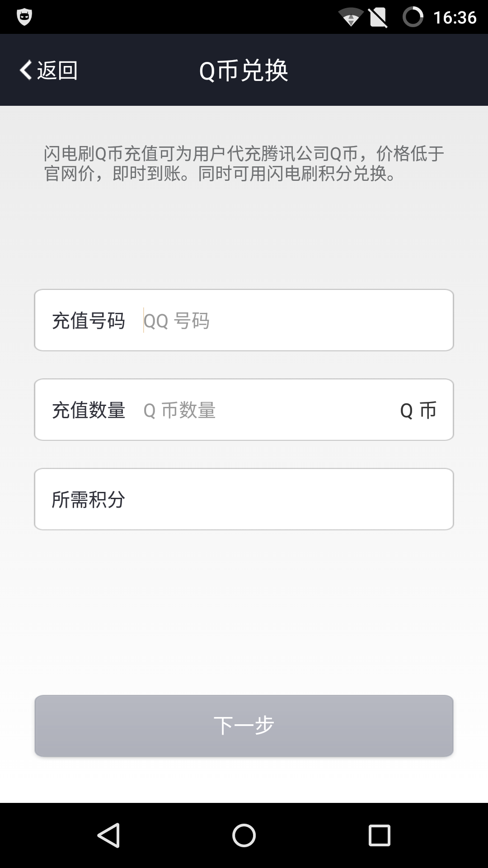Tap the 闪电刷Q币充值 description text
The height and width of the screenshot is (868, 488).
(x=244, y=163)
